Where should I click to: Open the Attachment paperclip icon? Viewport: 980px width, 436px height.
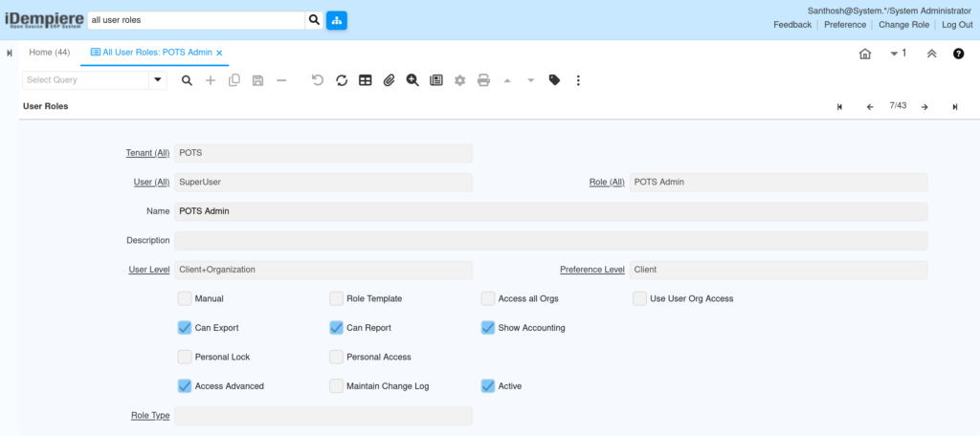[389, 80]
